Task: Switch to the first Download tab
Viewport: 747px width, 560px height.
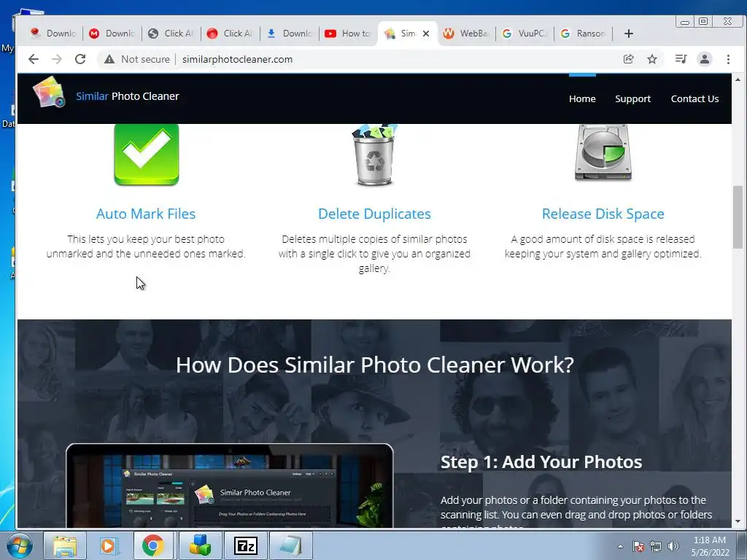Action: 53,34
